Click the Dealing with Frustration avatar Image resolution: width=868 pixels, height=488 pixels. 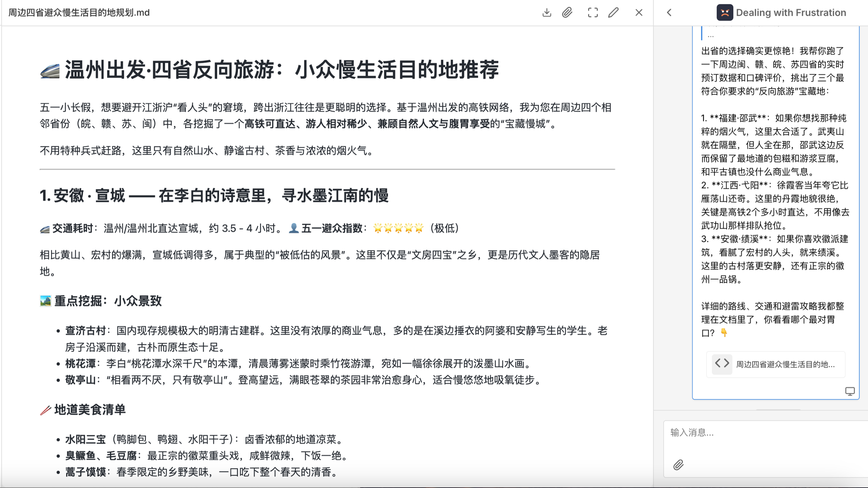pyautogui.click(x=724, y=12)
